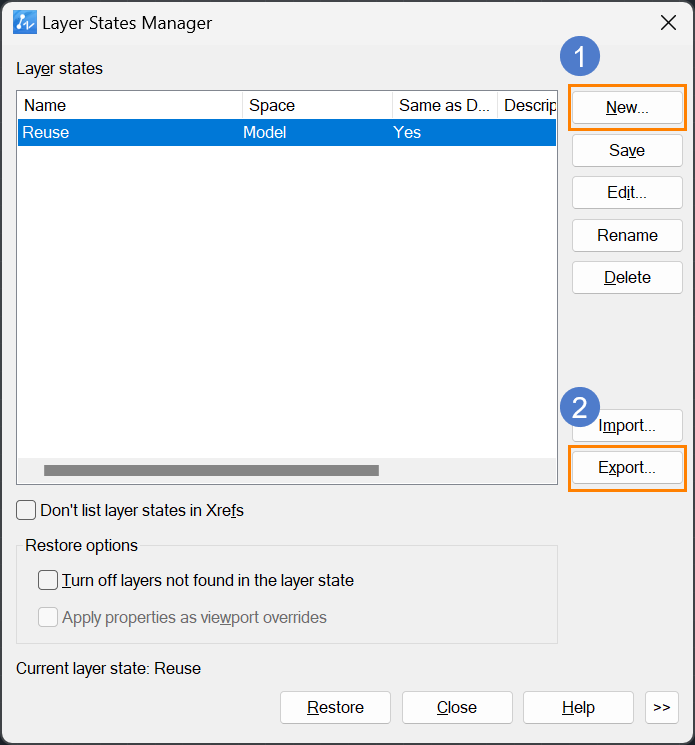
Task: Import a layer state file
Action: [x=627, y=425]
